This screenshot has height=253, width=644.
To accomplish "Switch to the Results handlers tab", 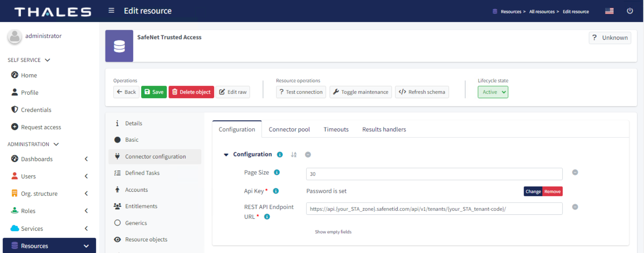I will click(x=384, y=129).
